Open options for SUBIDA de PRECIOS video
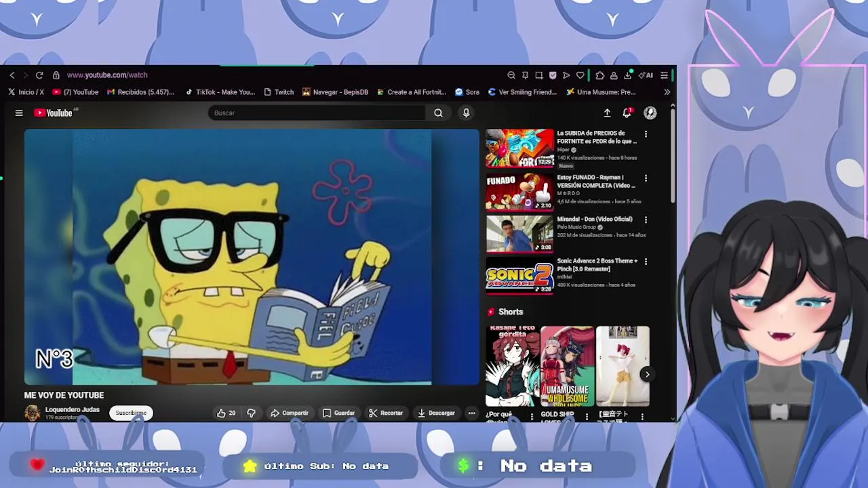Screen dimensions: 868x488 coord(646,134)
